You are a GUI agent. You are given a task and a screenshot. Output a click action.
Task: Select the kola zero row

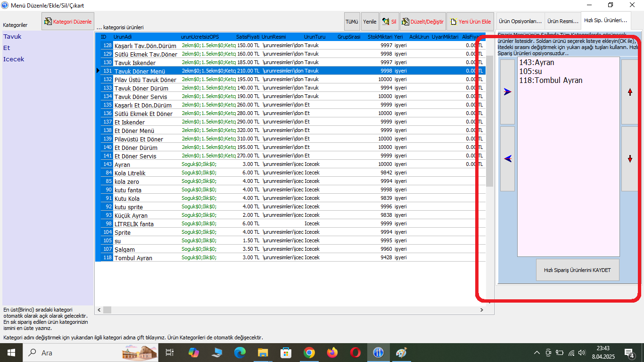click(290, 181)
